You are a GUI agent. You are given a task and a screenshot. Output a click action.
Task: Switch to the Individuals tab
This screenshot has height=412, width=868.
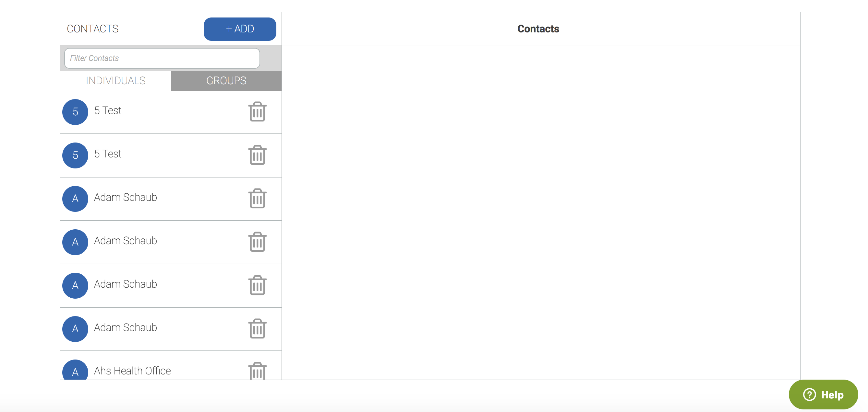[x=115, y=81]
